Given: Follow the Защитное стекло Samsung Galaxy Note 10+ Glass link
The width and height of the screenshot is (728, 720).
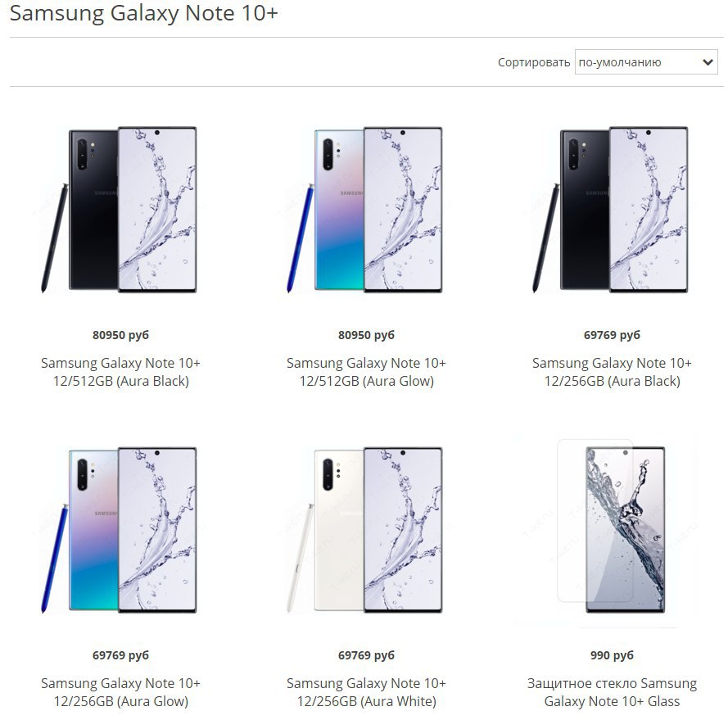Looking at the screenshot, I should [x=612, y=692].
